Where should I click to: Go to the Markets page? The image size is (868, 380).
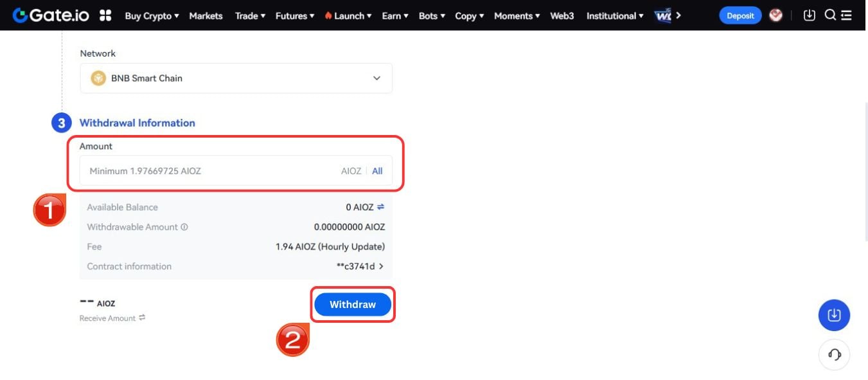pyautogui.click(x=206, y=16)
